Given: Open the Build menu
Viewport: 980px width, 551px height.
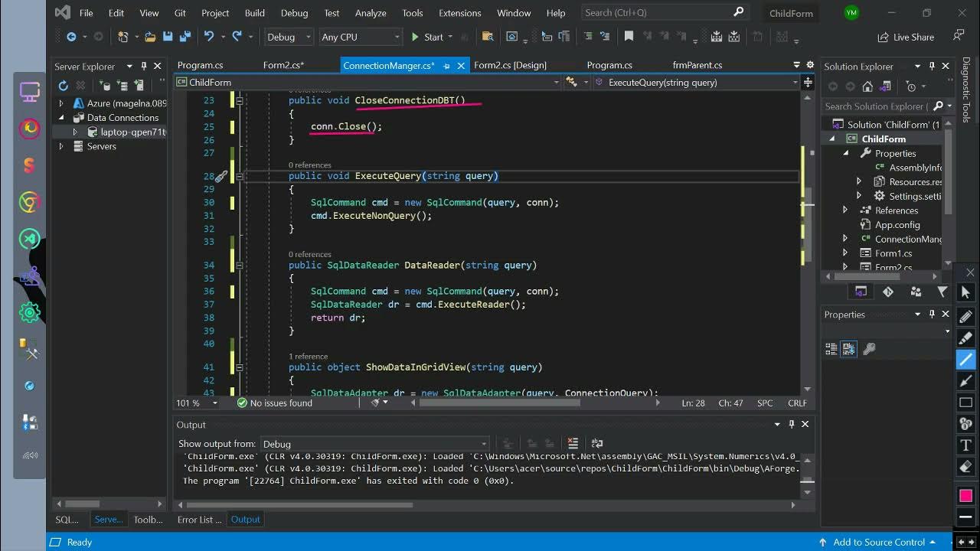Looking at the screenshot, I should click(254, 13).
